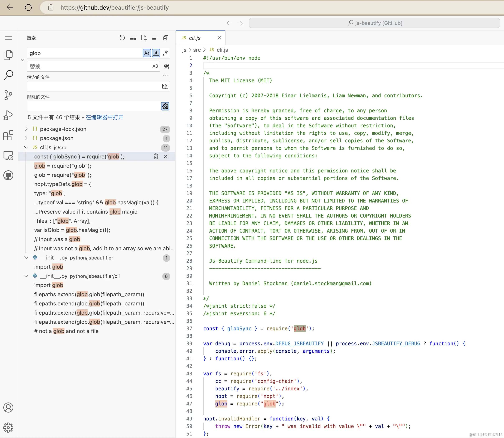Open the Run and Debug panel
The width and height of the screenshot is (504, 438).
[x=8, y=115]
